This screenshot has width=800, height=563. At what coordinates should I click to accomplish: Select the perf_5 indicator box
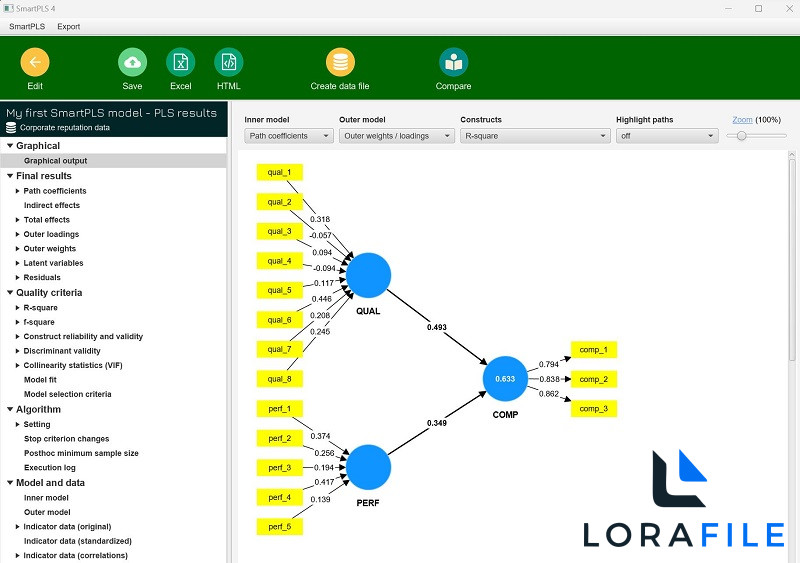point(280,526)
